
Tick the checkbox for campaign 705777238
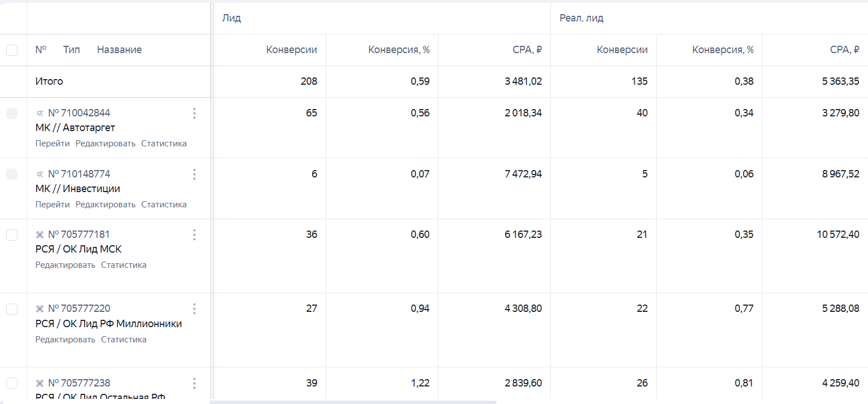point(12,383)
